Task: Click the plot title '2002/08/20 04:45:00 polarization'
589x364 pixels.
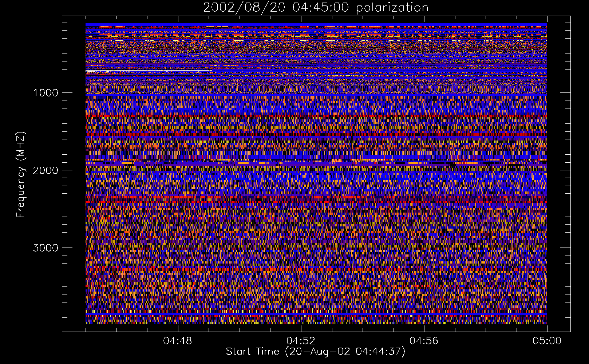Action: point(316,8)
